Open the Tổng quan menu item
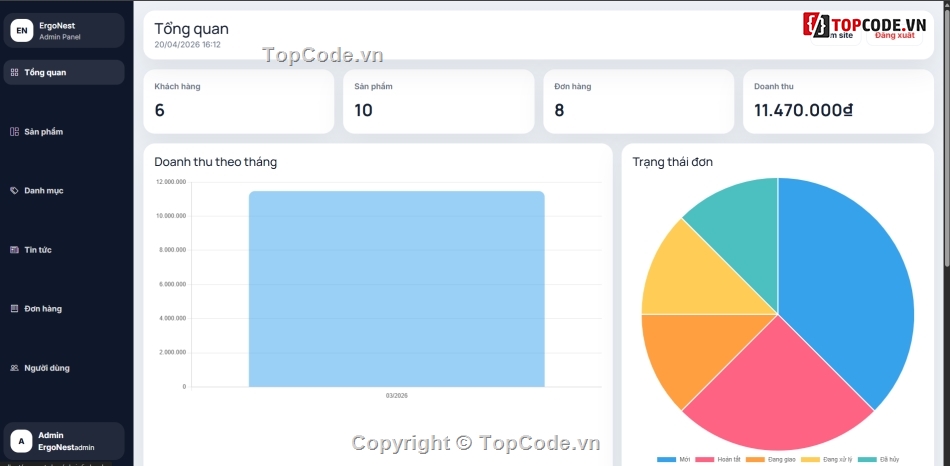The width and height of the screenshot is (950, 466). (64, 72)
